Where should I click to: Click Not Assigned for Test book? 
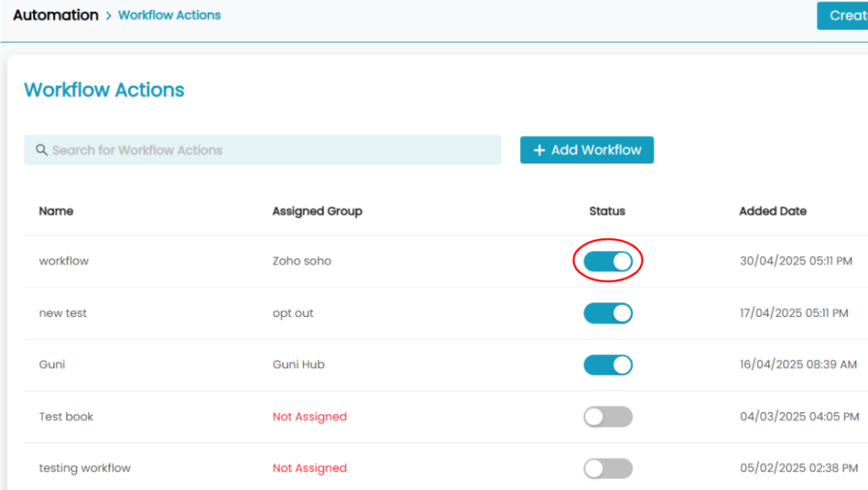(x=309, y=416)
